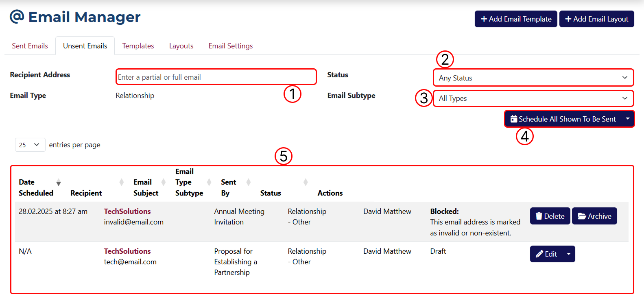Open the Any Status dropdown
The height and width of the screenshot is (294, 644).
coord(533,78)
